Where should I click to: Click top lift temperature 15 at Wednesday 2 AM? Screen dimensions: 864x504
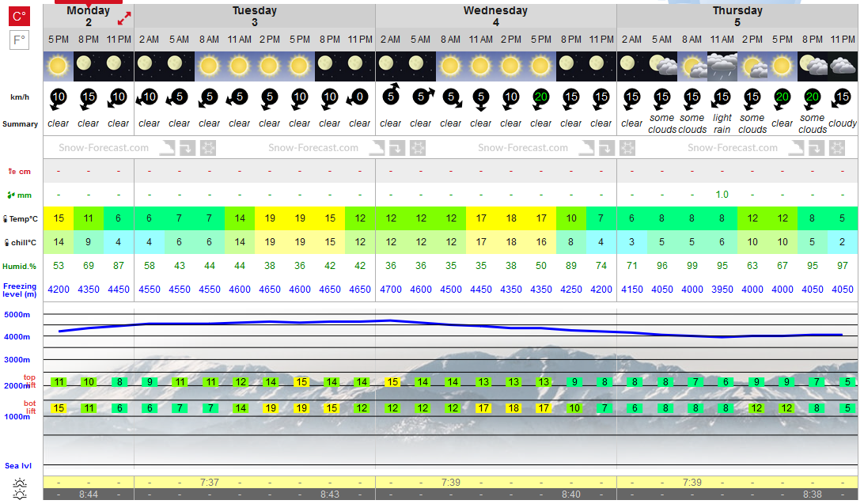(392, 381)
